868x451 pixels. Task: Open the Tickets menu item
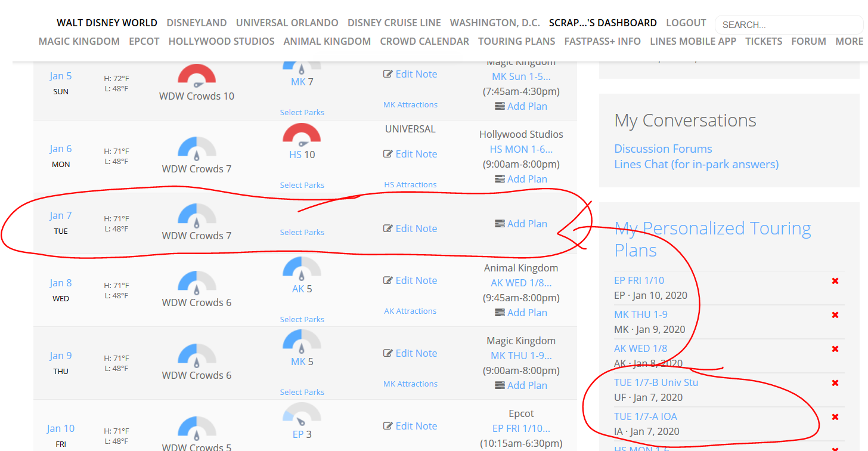click(764, 41)
